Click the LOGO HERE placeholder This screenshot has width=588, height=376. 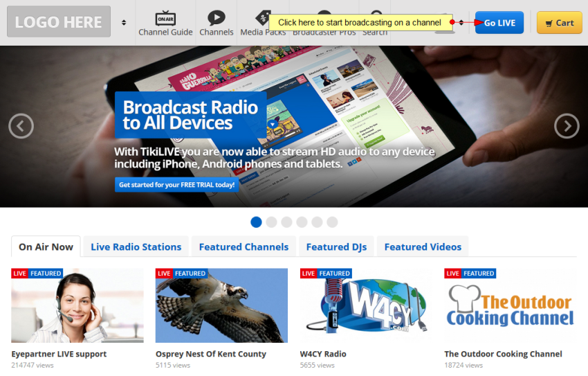coord(59,21)
